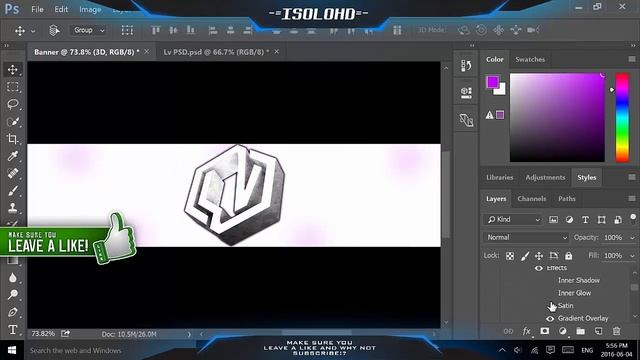Toggle lock position
This screenshot has height=360, width=640.
pyautogui.click(x=539, y=256)
